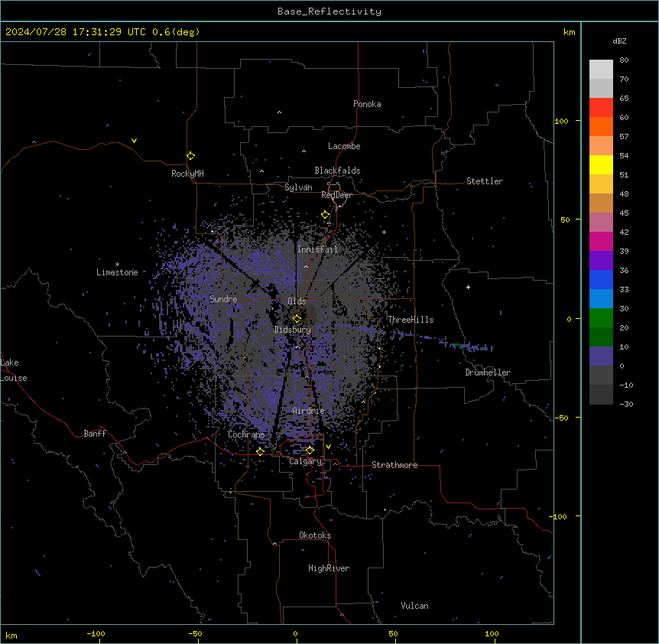Viewport: 659px width, 644px height.
Task: Click the yellow diamond marker above Calgary label
Action: tap(310, 450)
